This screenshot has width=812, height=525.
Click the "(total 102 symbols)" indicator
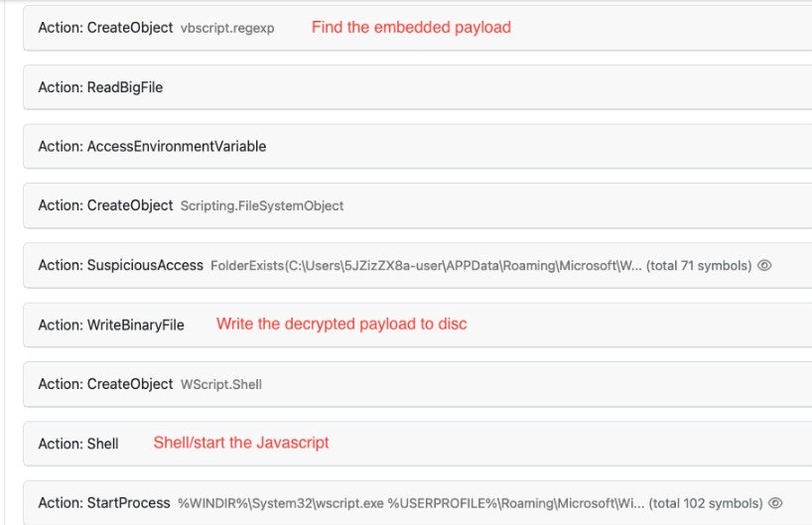(x=706, y=503)
